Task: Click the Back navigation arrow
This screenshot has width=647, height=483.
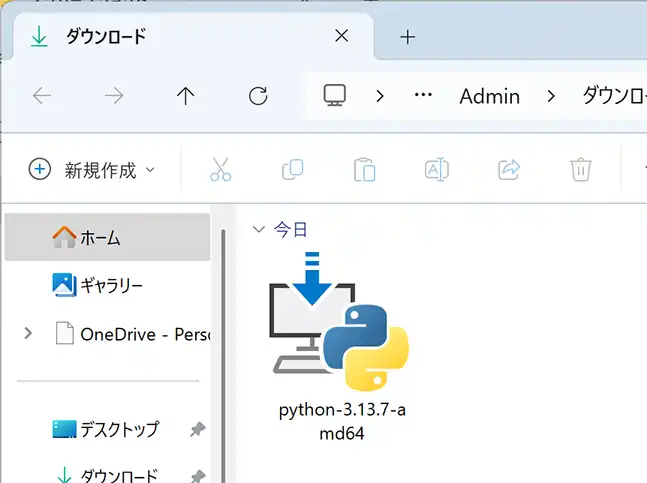Action: pos(42,96)
